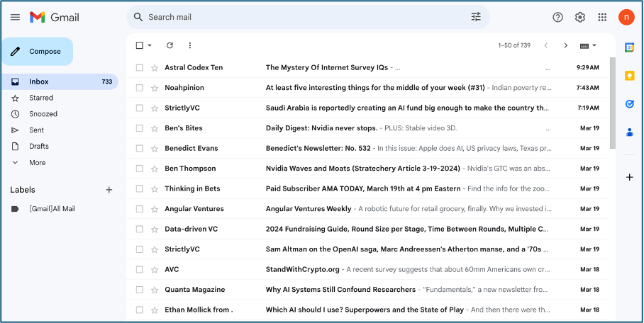Open Google Calendar side panel

(629, 47)
